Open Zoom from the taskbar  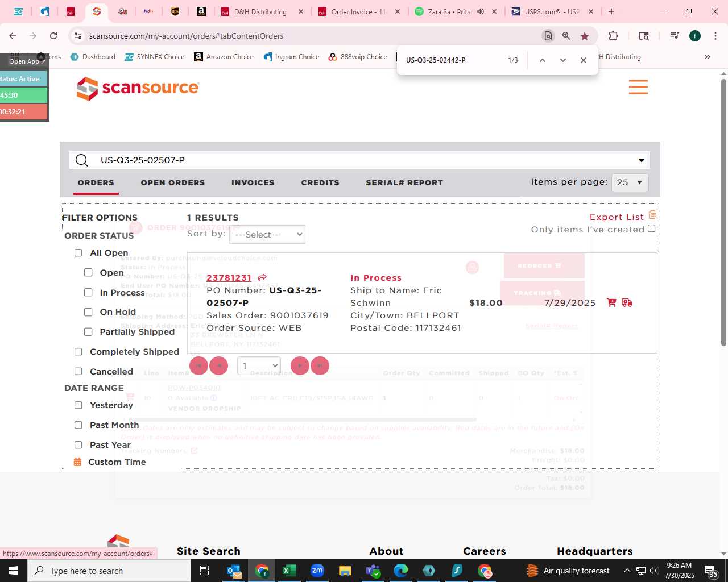tap(317, 571)
